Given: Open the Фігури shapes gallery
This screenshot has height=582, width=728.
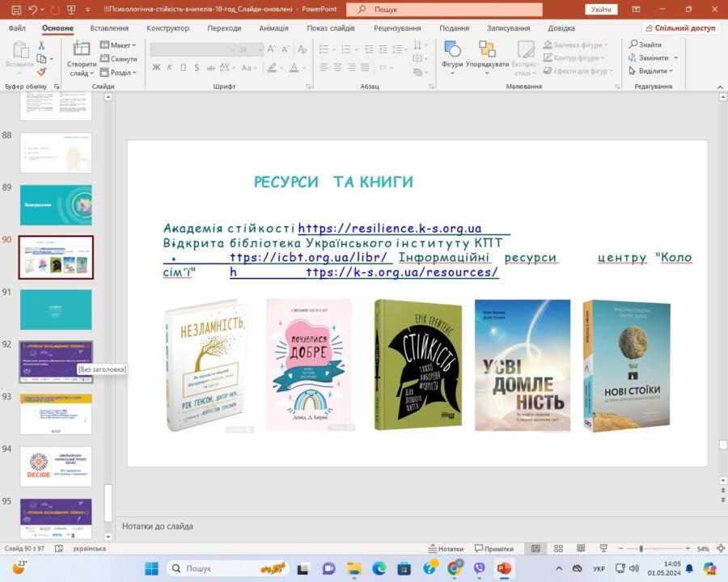Looking at the screenshot, I should click(452, 58).
